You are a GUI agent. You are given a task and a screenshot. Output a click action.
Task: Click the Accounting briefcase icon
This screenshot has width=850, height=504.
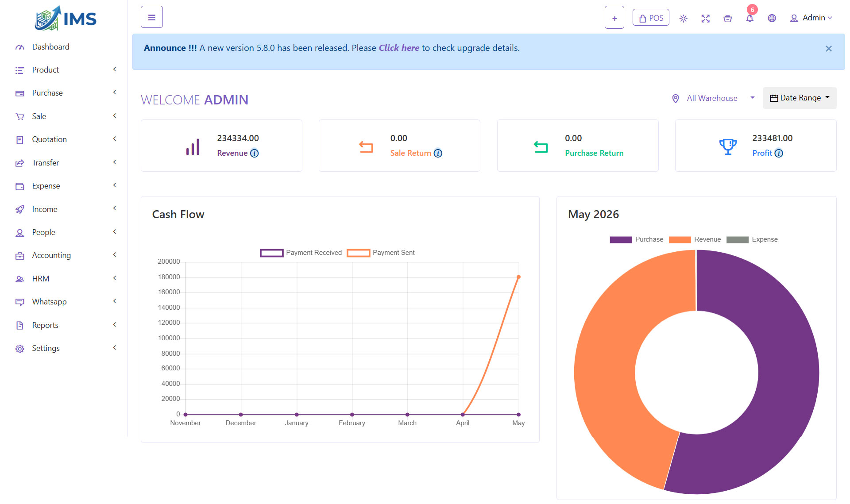(x=20, y=256)
